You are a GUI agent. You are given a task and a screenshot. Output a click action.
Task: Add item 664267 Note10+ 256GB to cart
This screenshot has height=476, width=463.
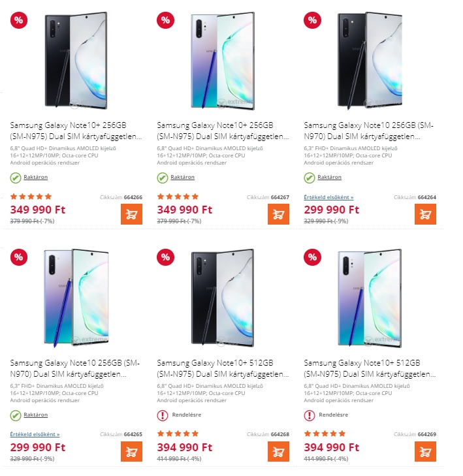tap(278, 214)
